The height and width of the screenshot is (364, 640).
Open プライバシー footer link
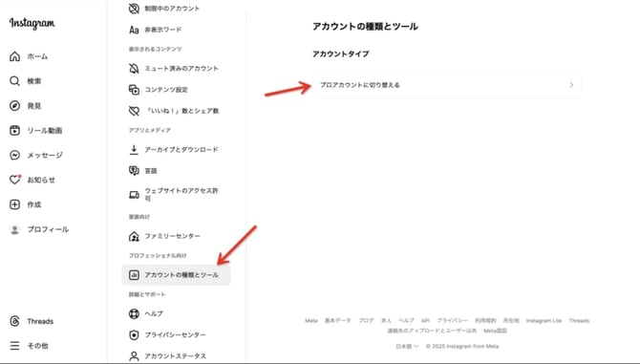click(452, 321)
